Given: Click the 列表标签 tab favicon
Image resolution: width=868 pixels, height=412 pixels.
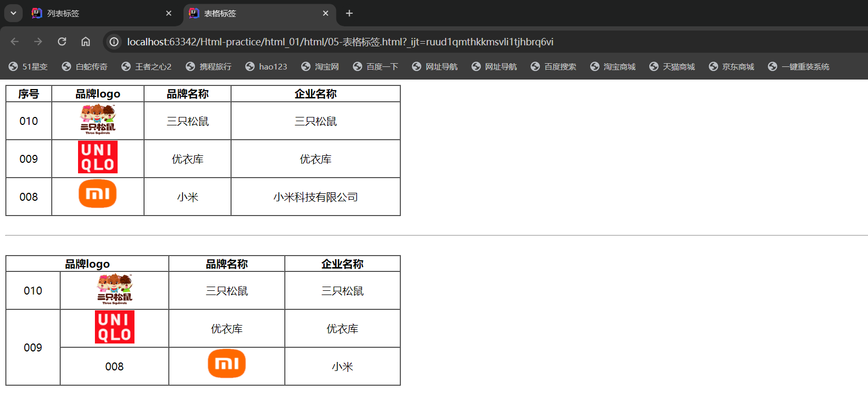Looking at the screenshot, I should pyautogui.click(x=36, y=13).
